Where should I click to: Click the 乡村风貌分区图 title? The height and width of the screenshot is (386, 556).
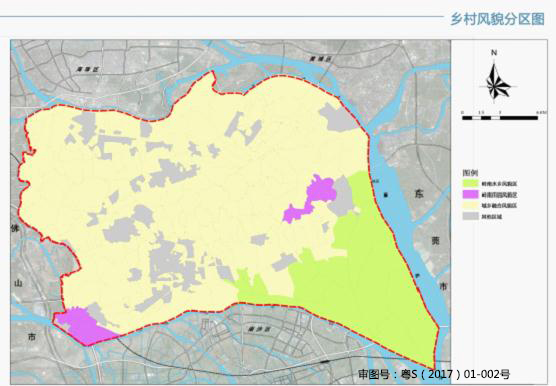497,19
